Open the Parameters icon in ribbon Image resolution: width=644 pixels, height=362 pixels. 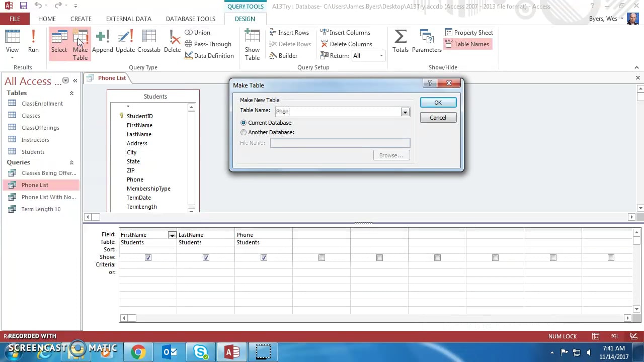pos(427,41)
